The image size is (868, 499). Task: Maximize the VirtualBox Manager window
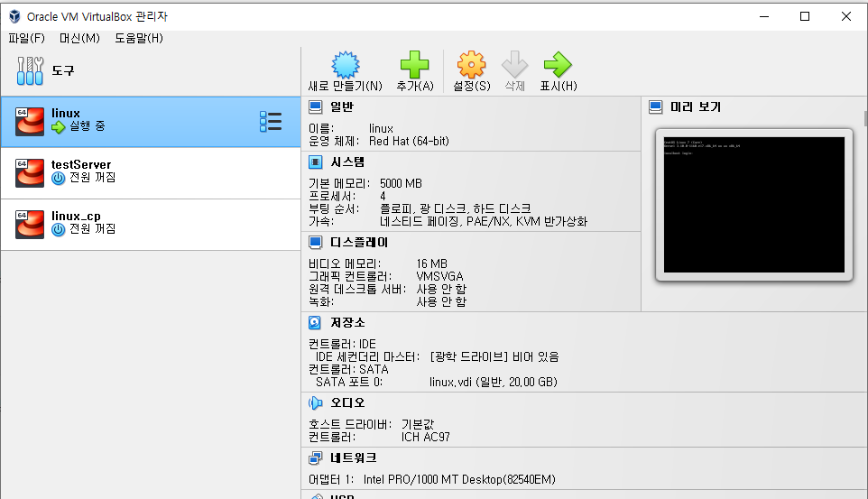coord(805,16)
